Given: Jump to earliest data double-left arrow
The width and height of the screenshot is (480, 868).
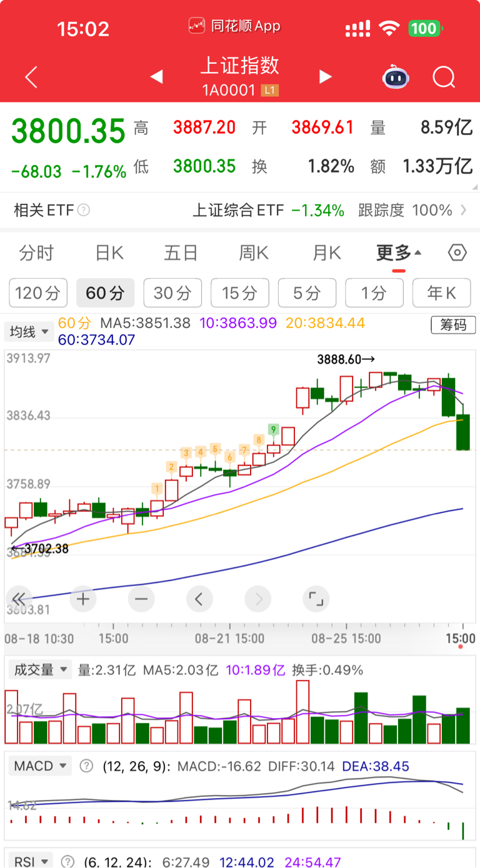Looking at the screenshot, I should [19, 599].
